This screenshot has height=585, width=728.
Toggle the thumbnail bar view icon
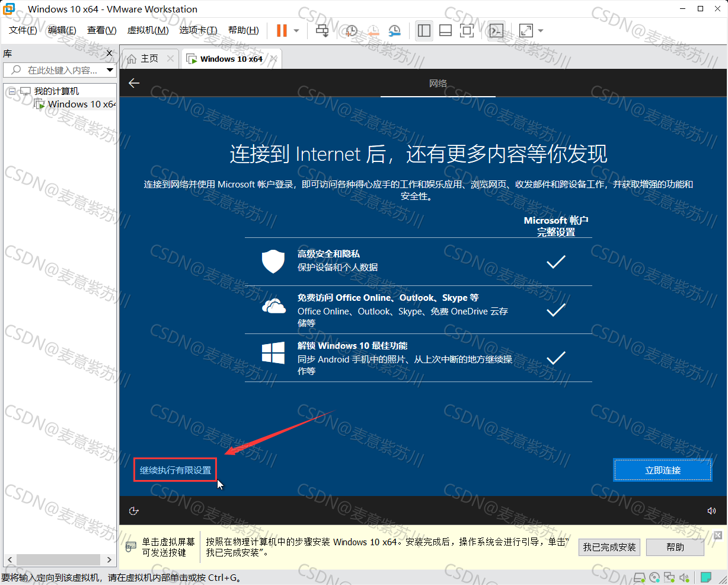(445, 30)
